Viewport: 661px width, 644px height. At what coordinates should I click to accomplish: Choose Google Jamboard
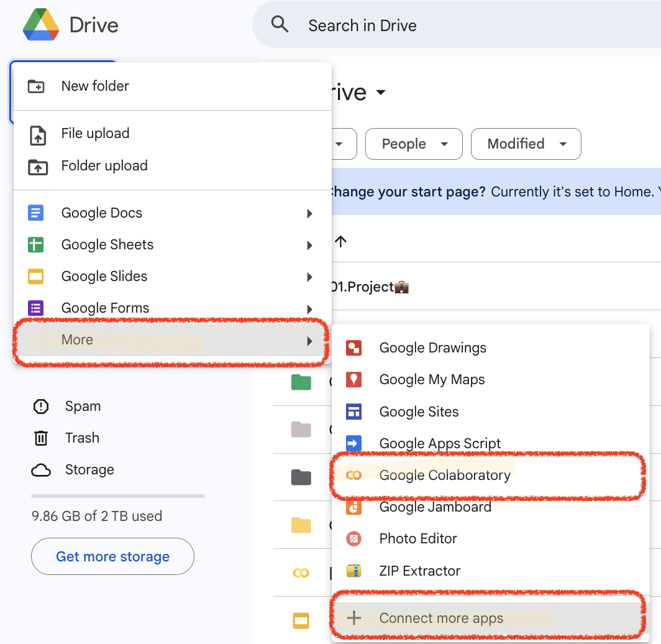click(491, 507)
